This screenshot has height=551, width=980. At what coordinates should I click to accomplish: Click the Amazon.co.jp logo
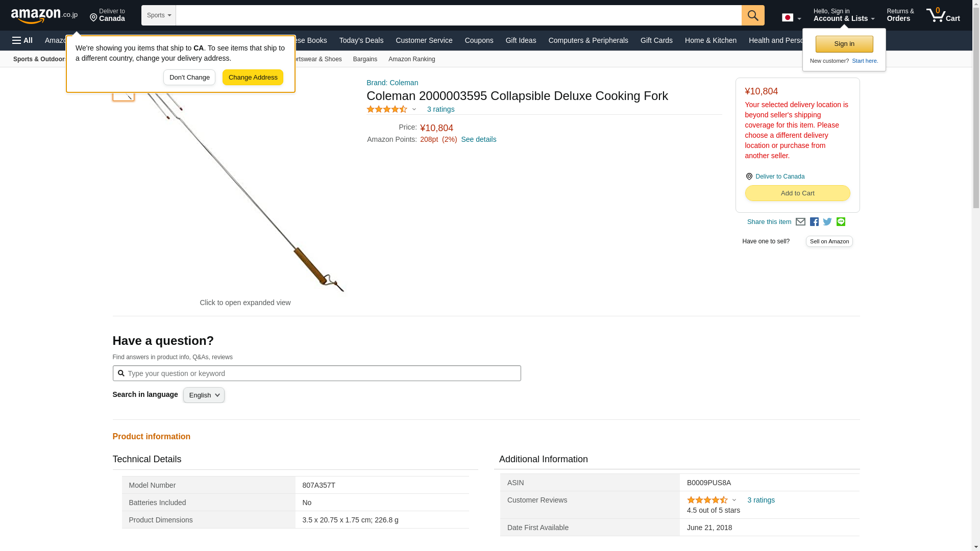click(x=44, y=15)
